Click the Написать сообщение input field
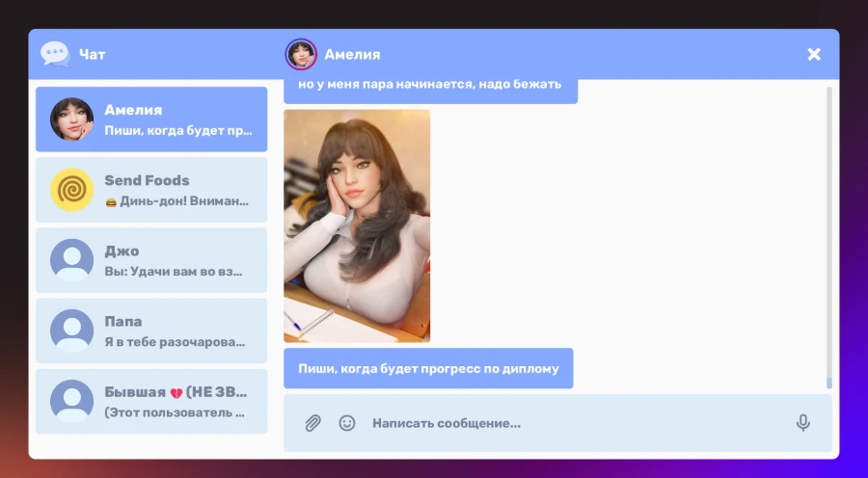Image resolution: width=868 pixels, height=478 pixels. click(569, 423)
